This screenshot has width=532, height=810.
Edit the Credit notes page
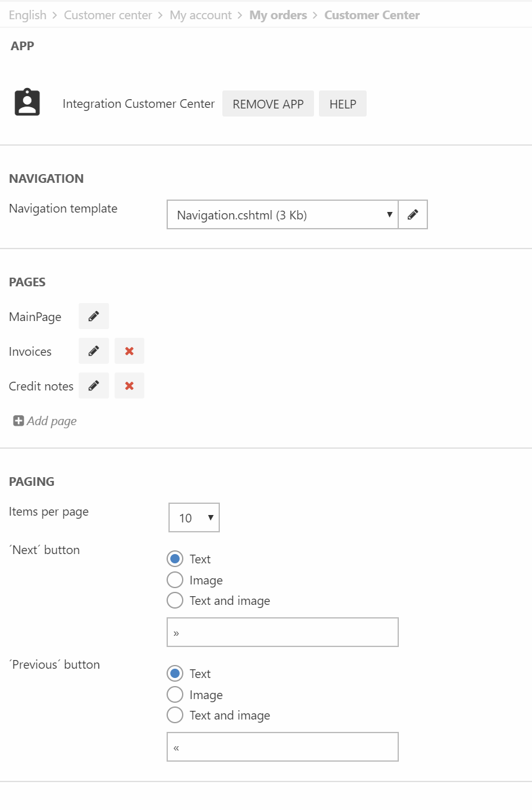pyautogui.click(x=94, y=385)
